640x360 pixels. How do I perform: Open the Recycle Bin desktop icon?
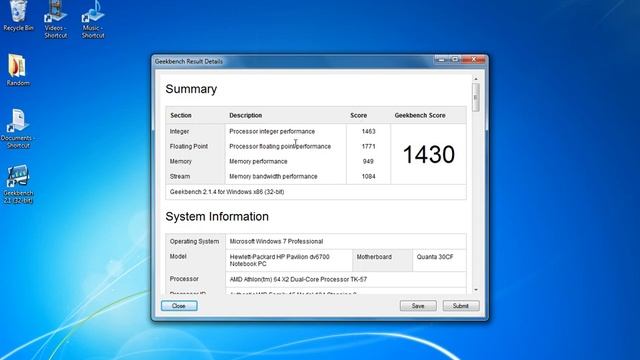click(x=18, y=16)
